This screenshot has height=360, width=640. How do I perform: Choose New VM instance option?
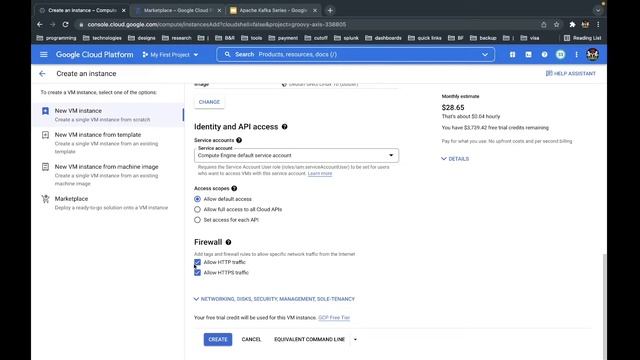click(108, 115)
